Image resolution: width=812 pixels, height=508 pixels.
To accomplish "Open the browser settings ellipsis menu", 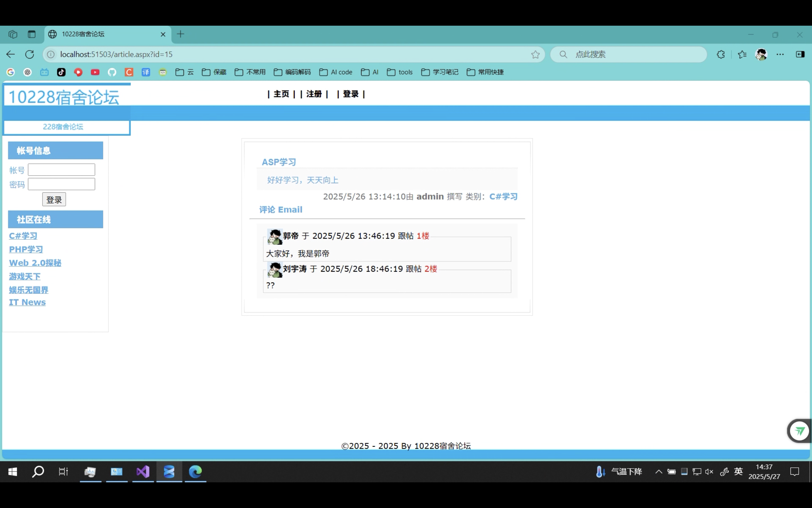I will coord(780,54).
